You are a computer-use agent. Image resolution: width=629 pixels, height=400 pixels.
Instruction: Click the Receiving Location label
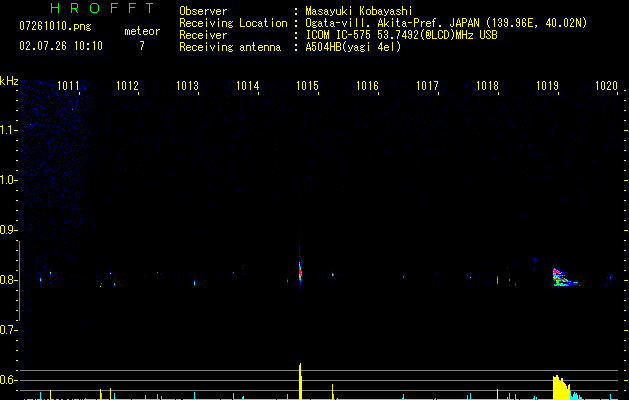point(233,23)
